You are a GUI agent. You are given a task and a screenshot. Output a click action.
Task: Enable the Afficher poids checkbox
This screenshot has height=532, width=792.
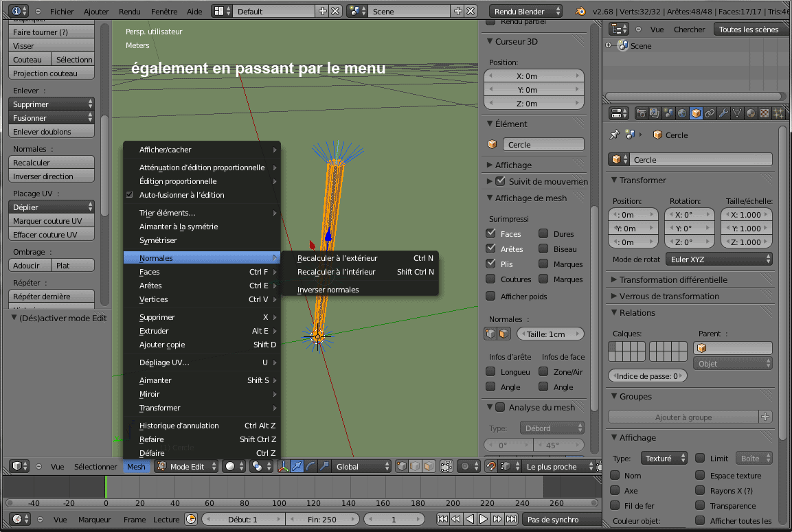click(490, 296)
